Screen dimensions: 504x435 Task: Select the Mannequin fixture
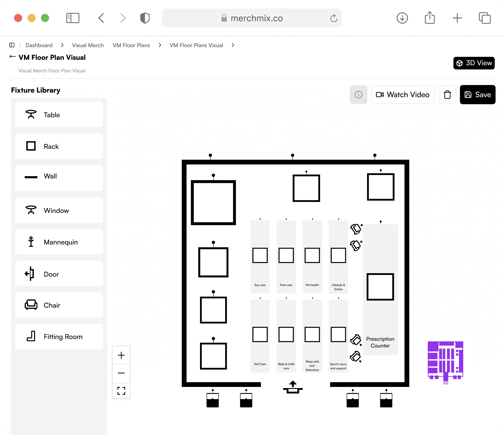59,242
